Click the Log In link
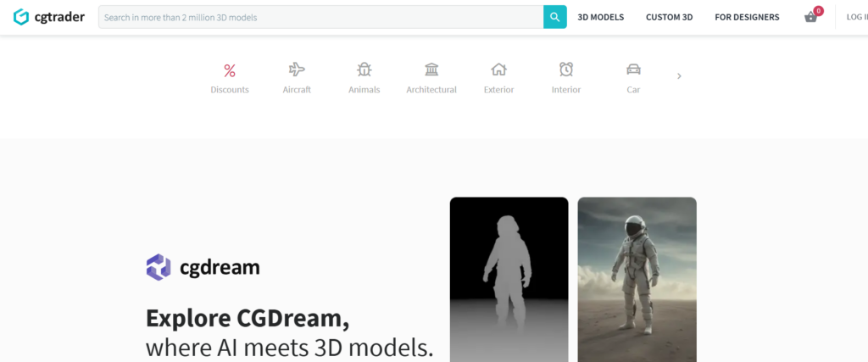This screenshot has height=362, width=868. (x=856, y=17)
